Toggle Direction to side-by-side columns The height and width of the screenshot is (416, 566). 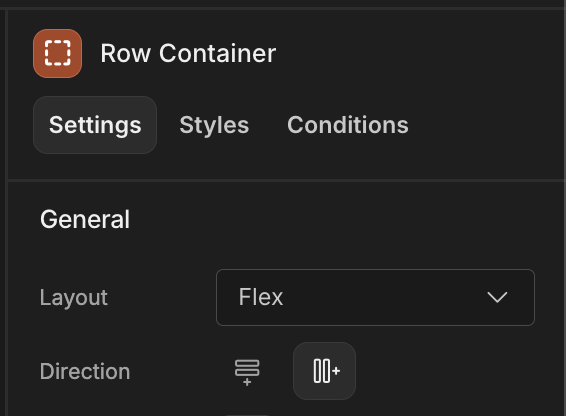[324, 371]
